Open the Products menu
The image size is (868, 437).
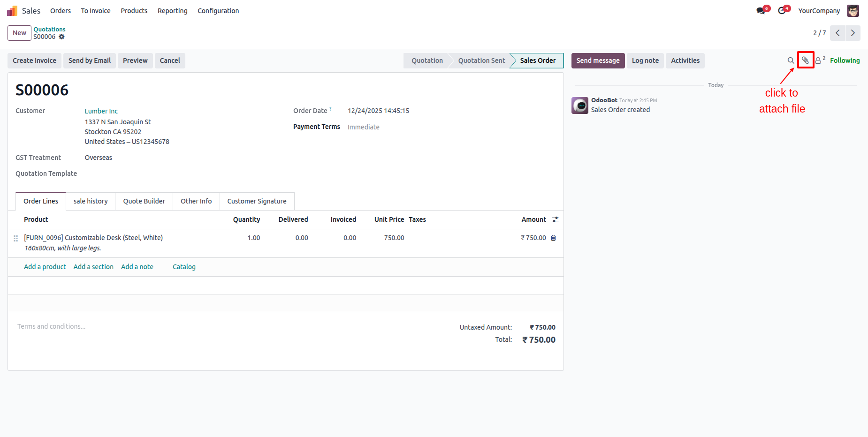pos(134,11)
